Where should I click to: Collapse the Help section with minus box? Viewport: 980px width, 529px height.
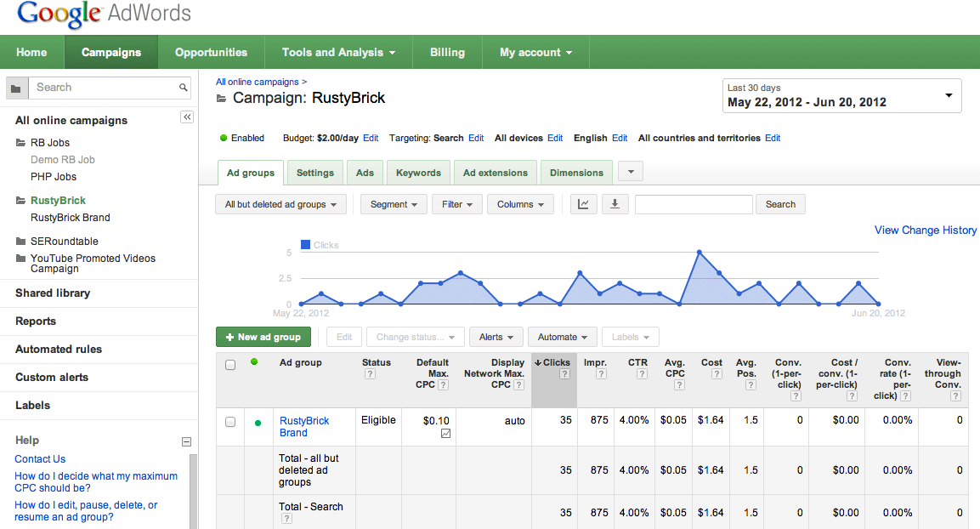187,441
